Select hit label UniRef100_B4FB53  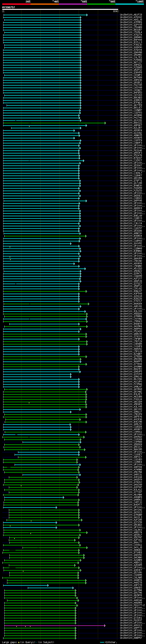coord(131,93)
